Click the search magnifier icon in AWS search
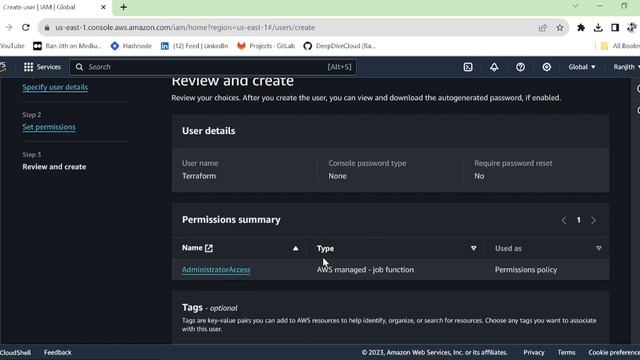The height and width of the screenshot is (360, 640). coord(79,67)
